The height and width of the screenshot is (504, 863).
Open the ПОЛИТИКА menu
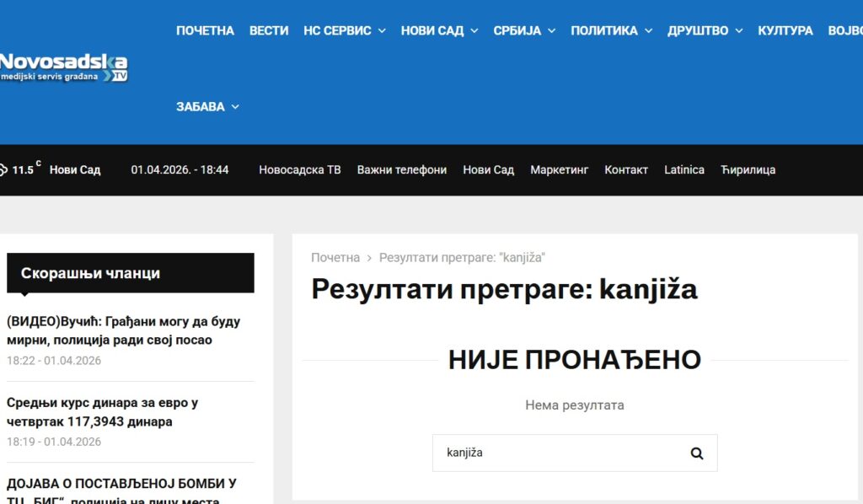[611, 30]
